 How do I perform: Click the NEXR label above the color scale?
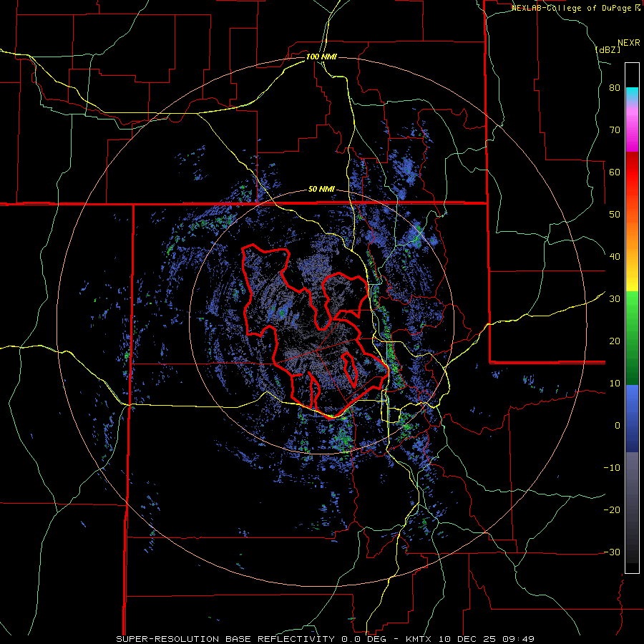628,43
